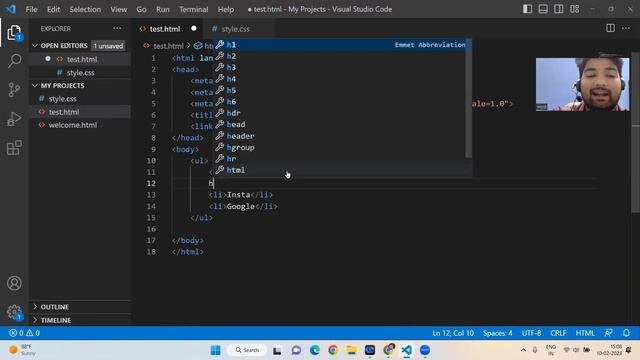Screen dimensions: 640x360
Task: Open Windows Start button on taskbar
Action: pyautogui.click(x=216, y=350)
